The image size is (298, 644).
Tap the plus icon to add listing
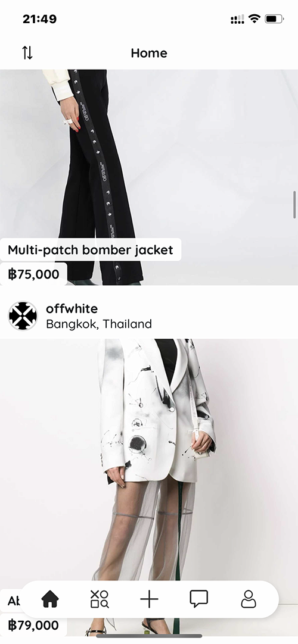pyautogui.click(x=149, y=599)
